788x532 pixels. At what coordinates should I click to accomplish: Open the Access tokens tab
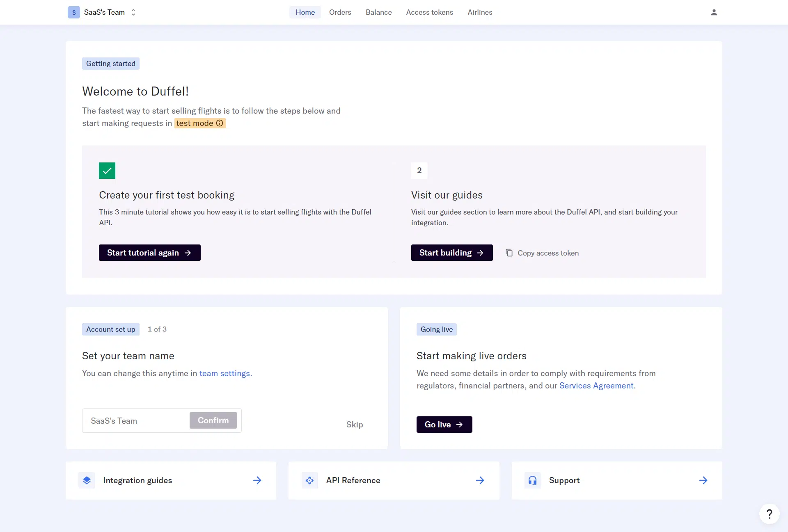(x=430, y=12)
